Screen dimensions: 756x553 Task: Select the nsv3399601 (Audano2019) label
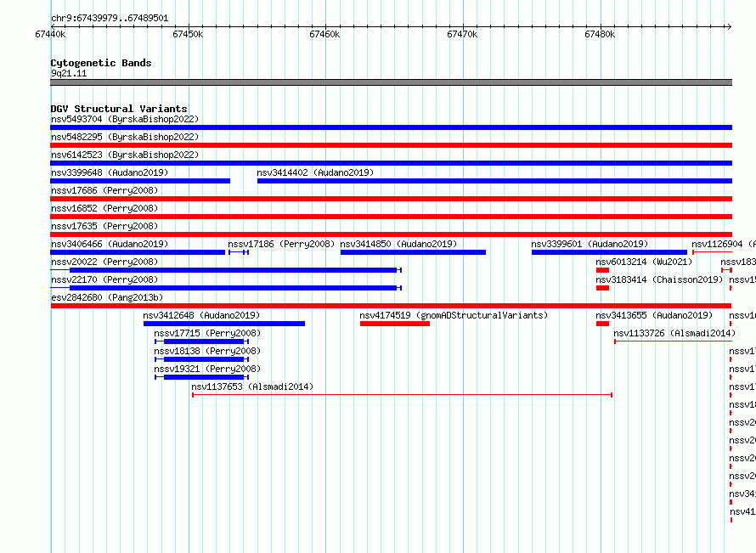590,244
